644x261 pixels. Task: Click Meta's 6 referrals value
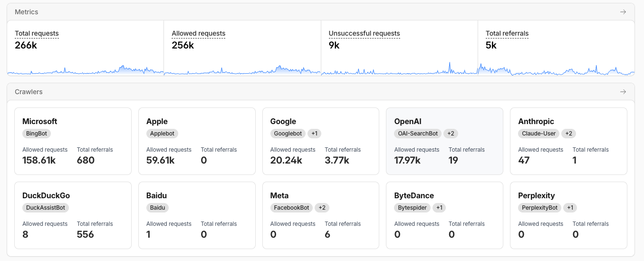(x=327, y=234)
